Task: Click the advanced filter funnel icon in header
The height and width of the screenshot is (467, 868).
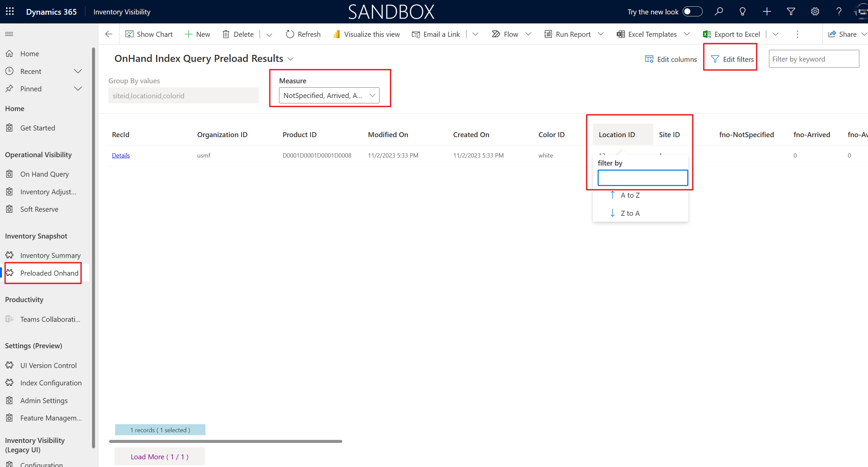Action: (x=790, y=11)
